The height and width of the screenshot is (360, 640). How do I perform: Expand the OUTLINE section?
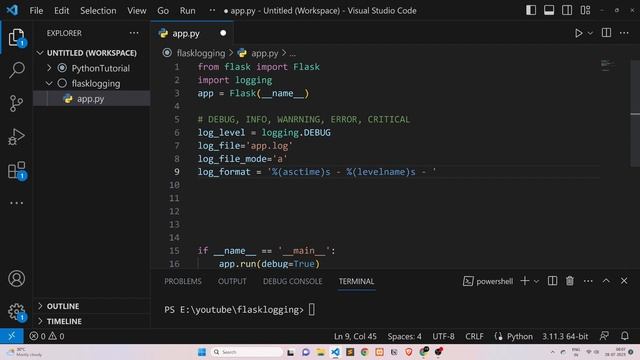point(91,306)
